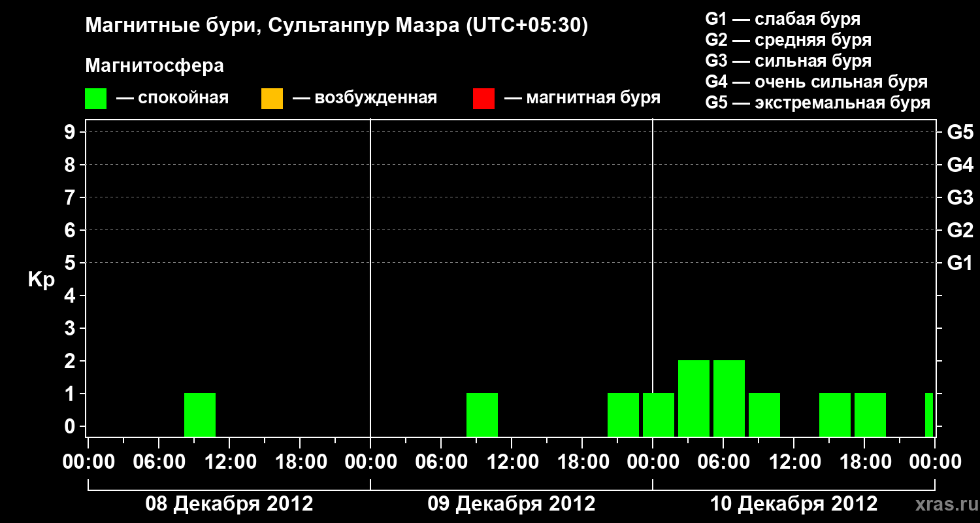Click the '— магнитная буря' legend label
The height and width of the screenshot is (523, 980).
click(582, 98)
